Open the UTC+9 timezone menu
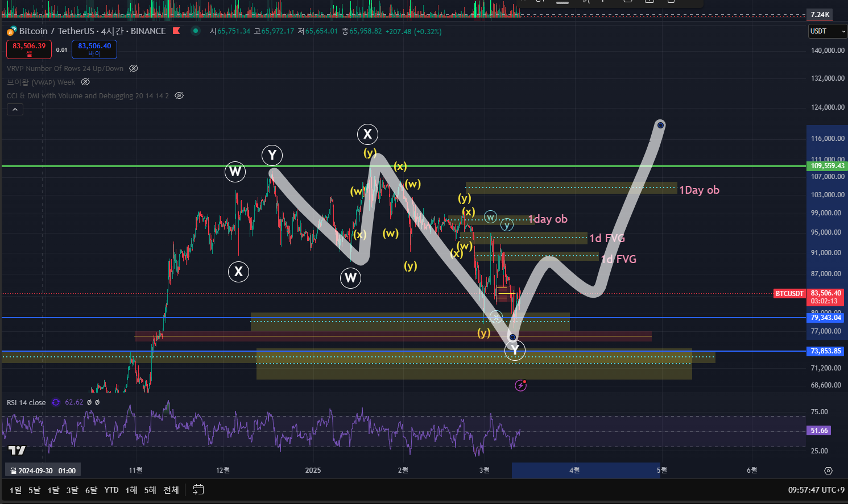Screen dimensions: 848x504 [x=816, y=490]
